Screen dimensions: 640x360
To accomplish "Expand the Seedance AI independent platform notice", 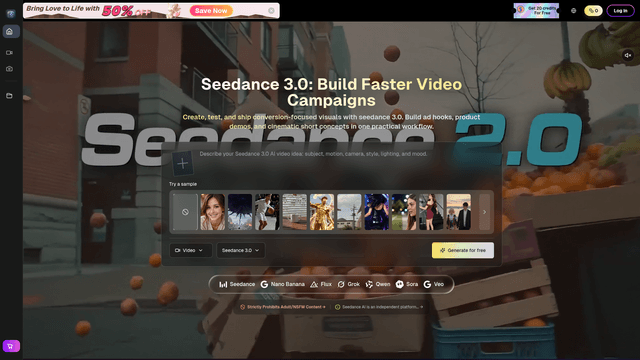I will (379, 307).
